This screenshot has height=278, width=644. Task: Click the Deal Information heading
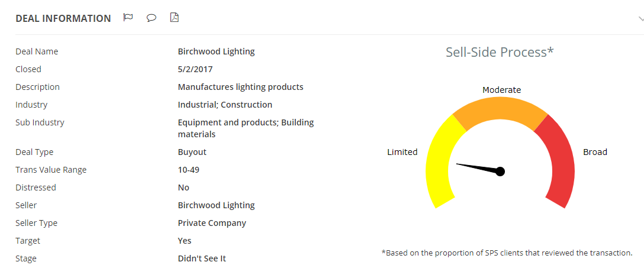[63, 18]
